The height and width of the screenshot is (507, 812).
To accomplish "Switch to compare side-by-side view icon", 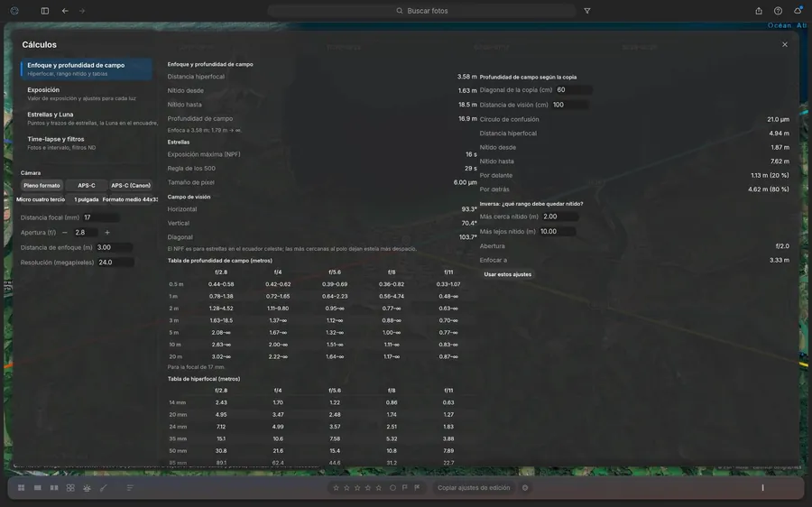I will click(54, 488).
